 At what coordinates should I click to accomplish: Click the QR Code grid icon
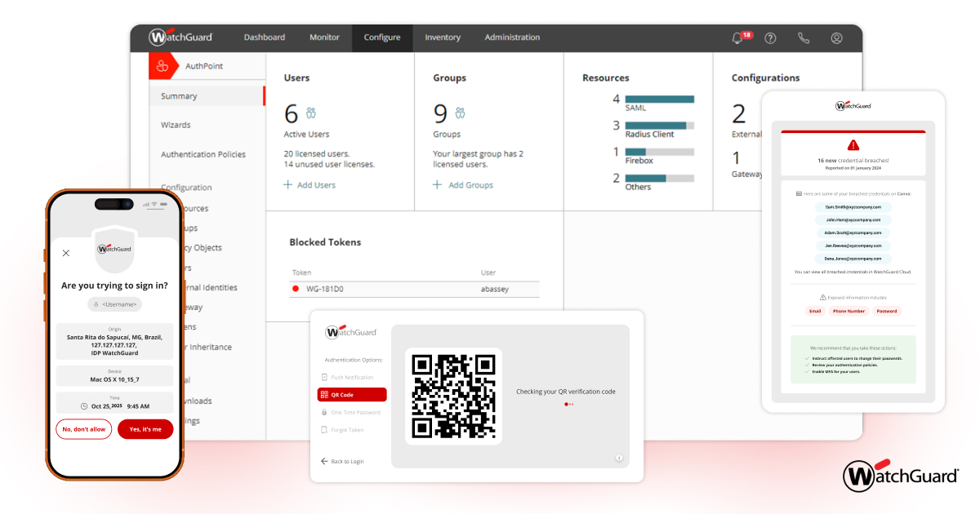click(x=324, y=395)
